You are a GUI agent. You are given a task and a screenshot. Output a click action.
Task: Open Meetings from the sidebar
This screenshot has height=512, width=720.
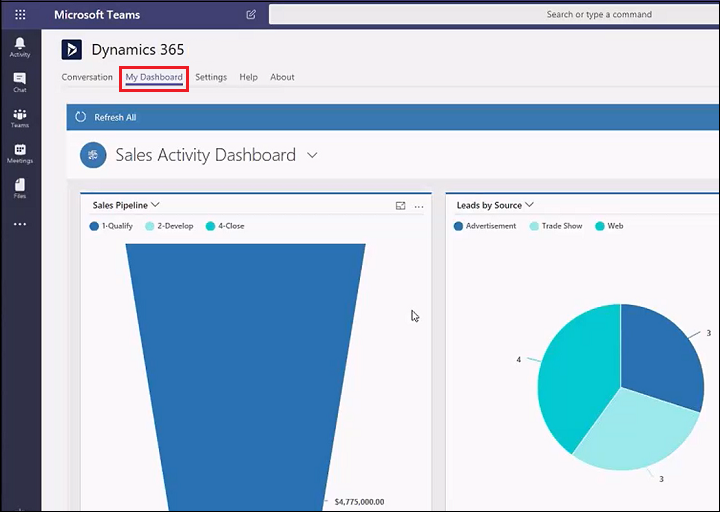click(20, 153)
